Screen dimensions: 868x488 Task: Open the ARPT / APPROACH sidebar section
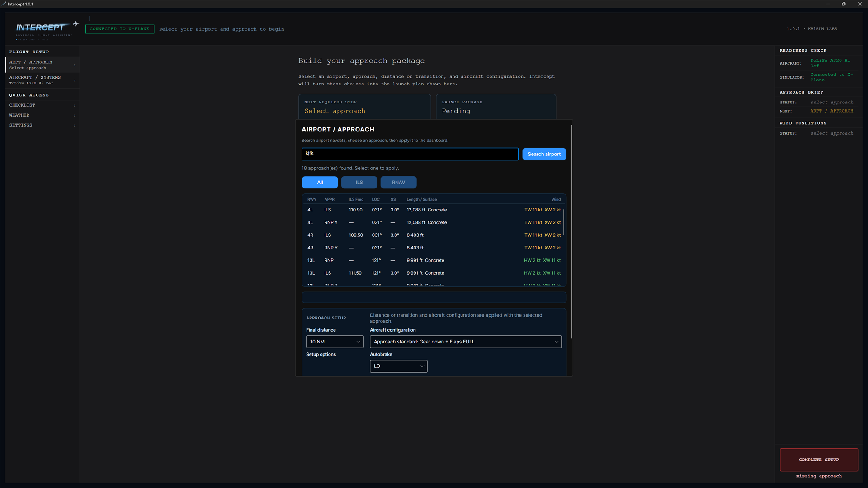pyautogui.click(x=42, y=65)
